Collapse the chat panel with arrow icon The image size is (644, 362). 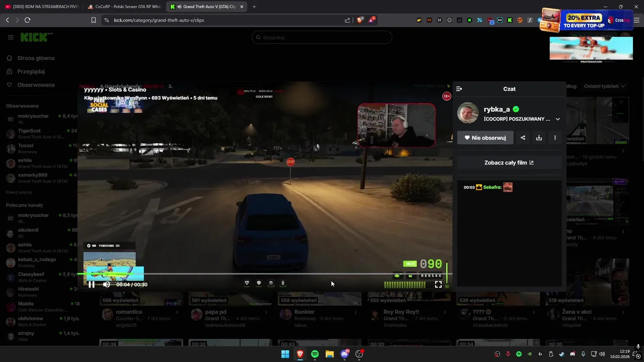coord(459,88)
